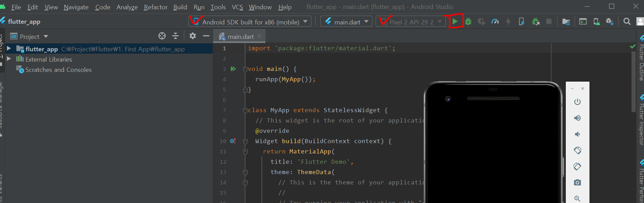This screenshot has width=644, height=203.
Task: Fold the MaterialApp block on line 11
Action: [245, 152]
